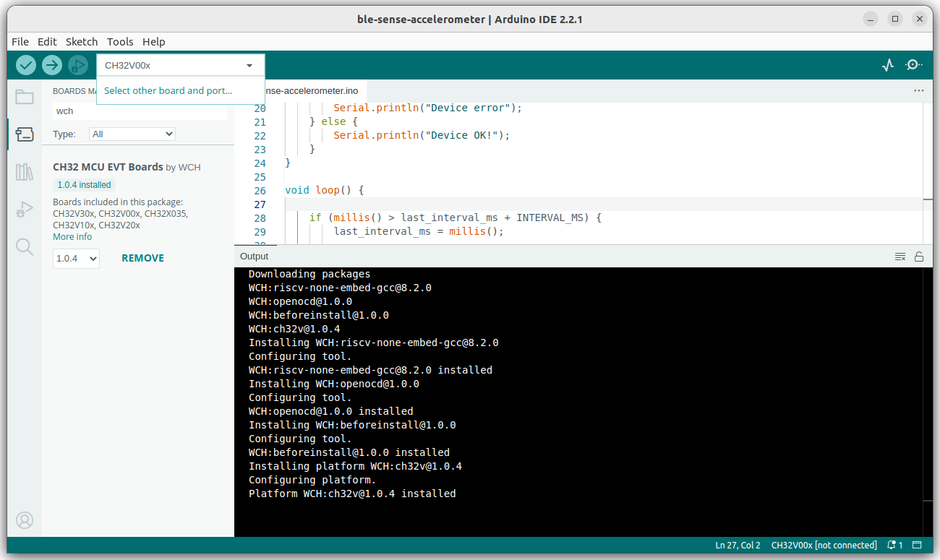The height and width of the screenshot is (560, 940).
Task: Click the boards search field containing wch
Action: (x=140, y=111)
